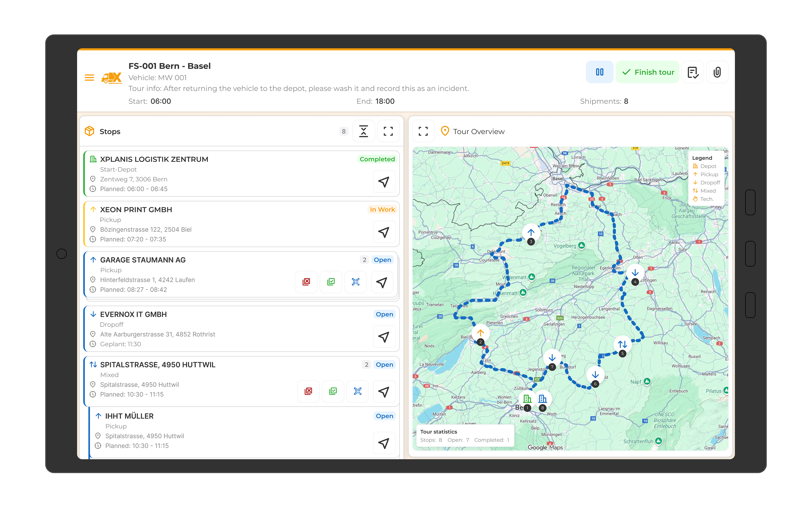Pause the tour
Screen dimensions: 812x507
pyautogui.click(x=599, y=72)
